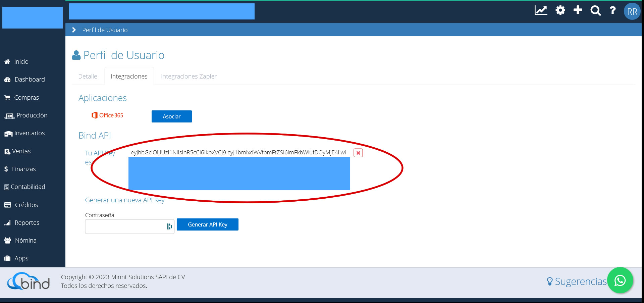This screenshot has height=303, width=644.
Task: Open Dashboard from sidebar
Action: pos(30,80)
